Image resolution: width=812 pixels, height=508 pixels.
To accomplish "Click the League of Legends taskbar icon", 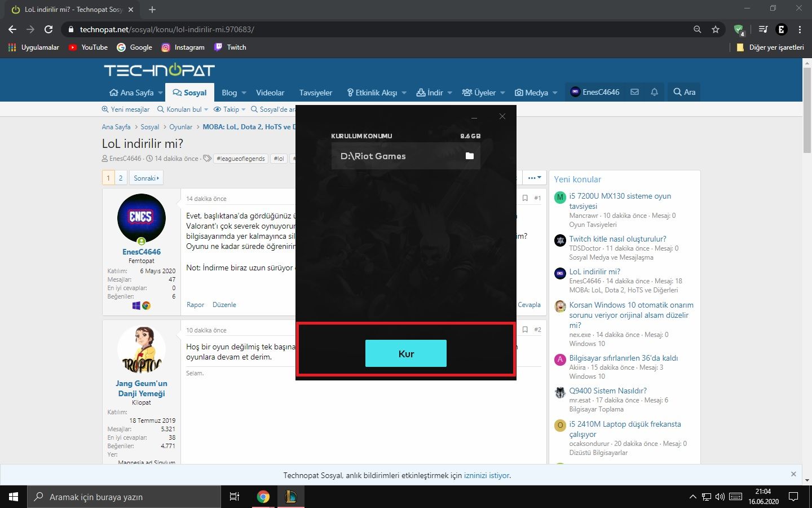I will [x=291, y=497].
